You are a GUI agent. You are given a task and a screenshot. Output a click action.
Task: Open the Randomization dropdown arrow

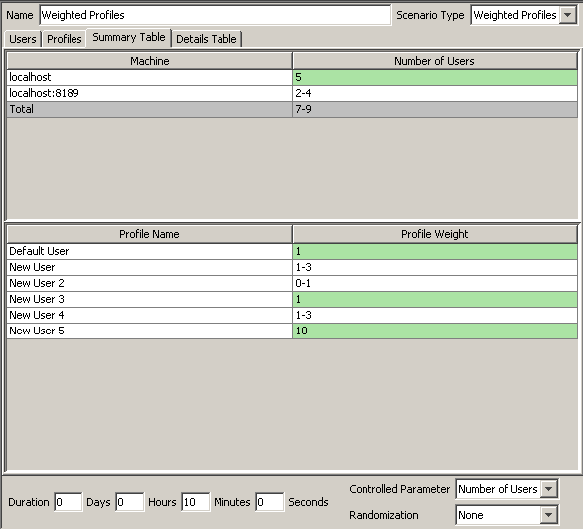(x=549, y=515)
